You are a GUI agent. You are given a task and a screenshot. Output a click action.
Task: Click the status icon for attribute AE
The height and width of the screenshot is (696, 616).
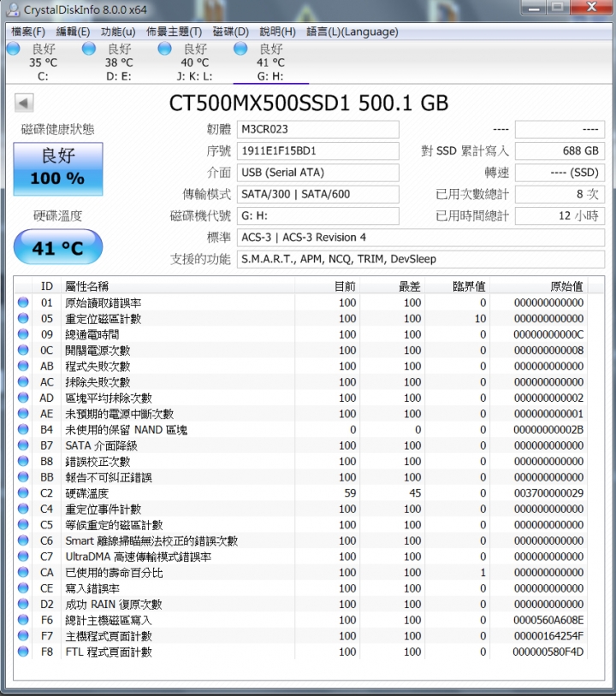tap(23, 414)
